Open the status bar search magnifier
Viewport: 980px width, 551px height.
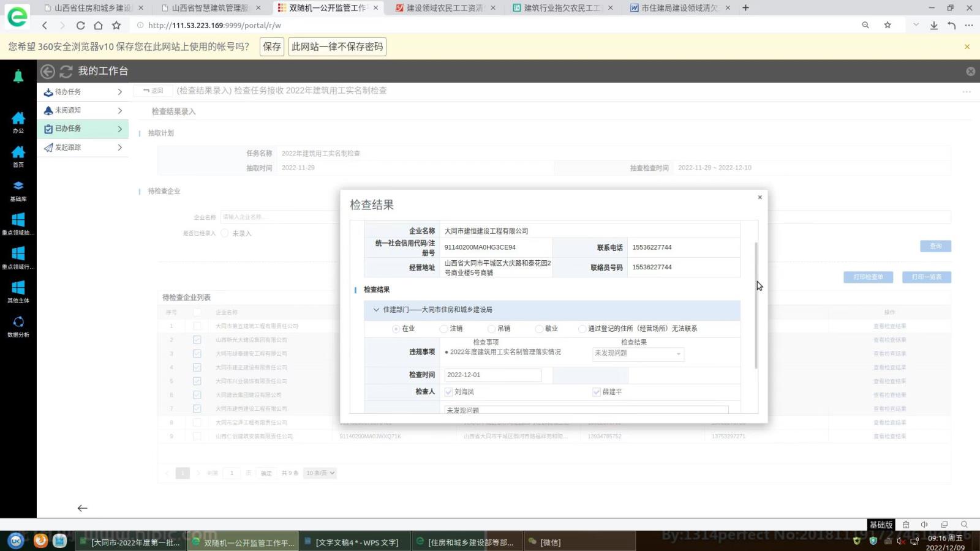pos(964,525)
